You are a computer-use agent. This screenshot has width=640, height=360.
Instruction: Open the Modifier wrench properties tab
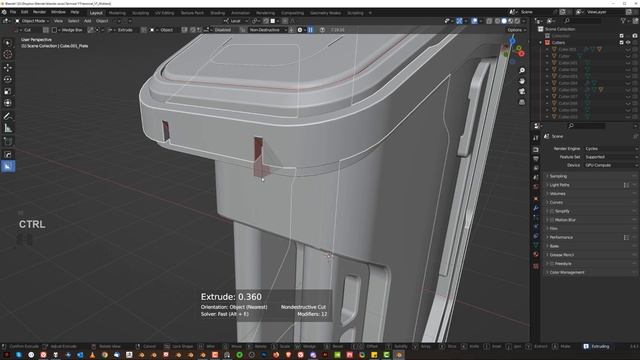click(536, 208)
